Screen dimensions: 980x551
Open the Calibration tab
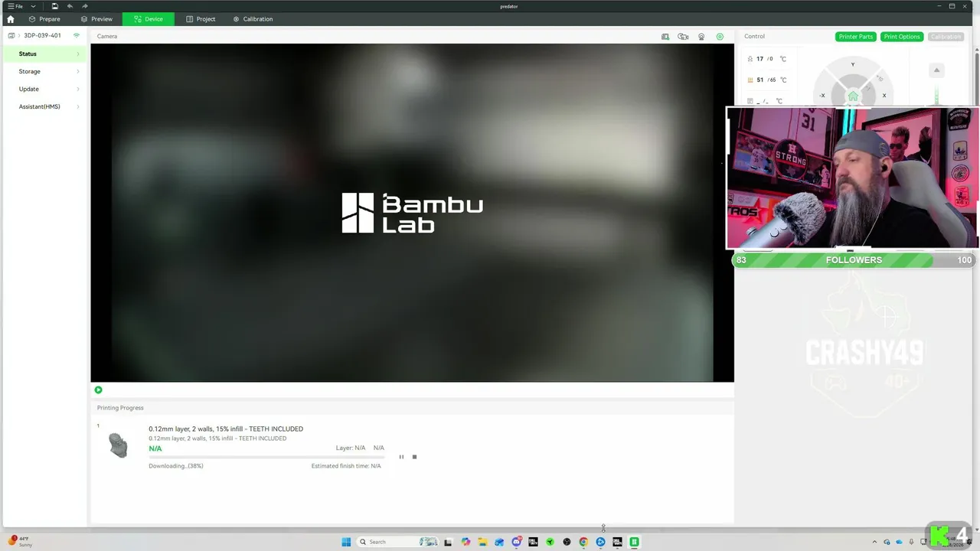[253, 19]
